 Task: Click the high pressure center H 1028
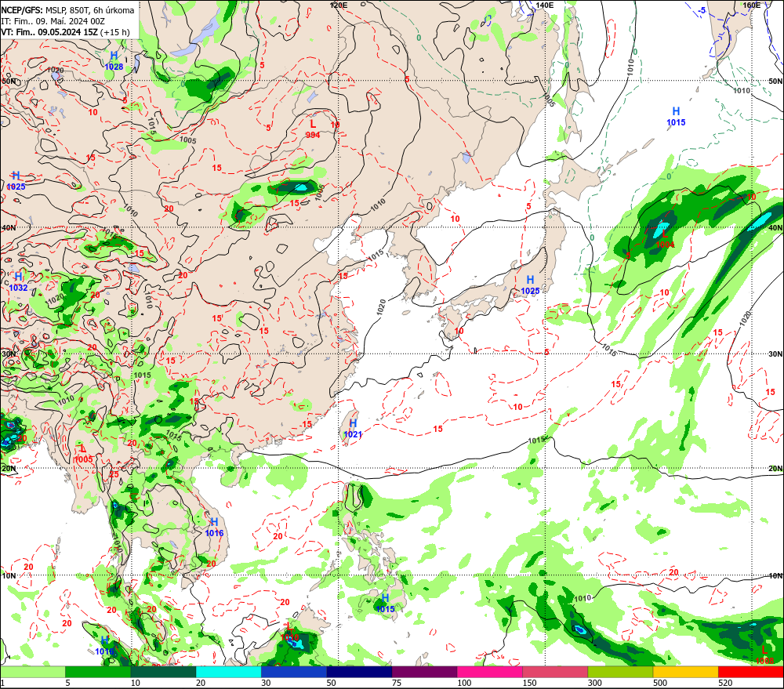click(x=114, y=61)
